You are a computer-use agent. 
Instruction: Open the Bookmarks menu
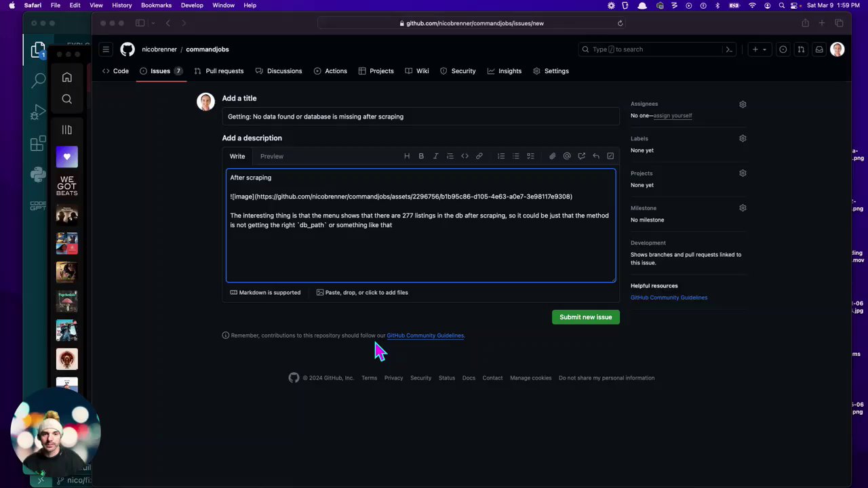156,5
